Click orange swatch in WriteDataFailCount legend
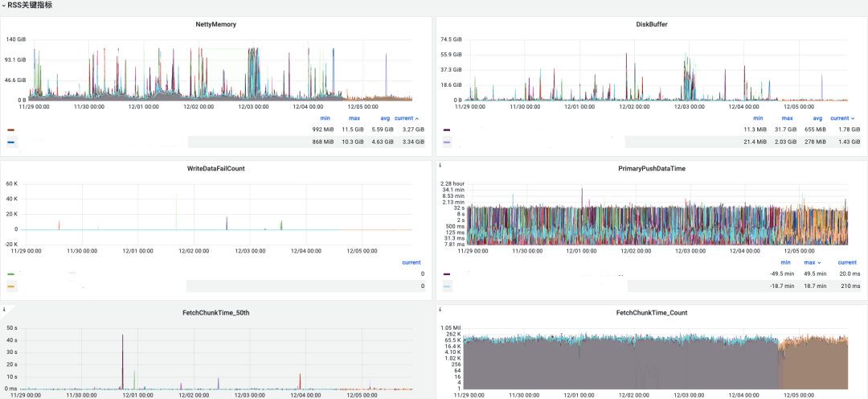Screen dimensions: 868x399 [x=11, y=286]
